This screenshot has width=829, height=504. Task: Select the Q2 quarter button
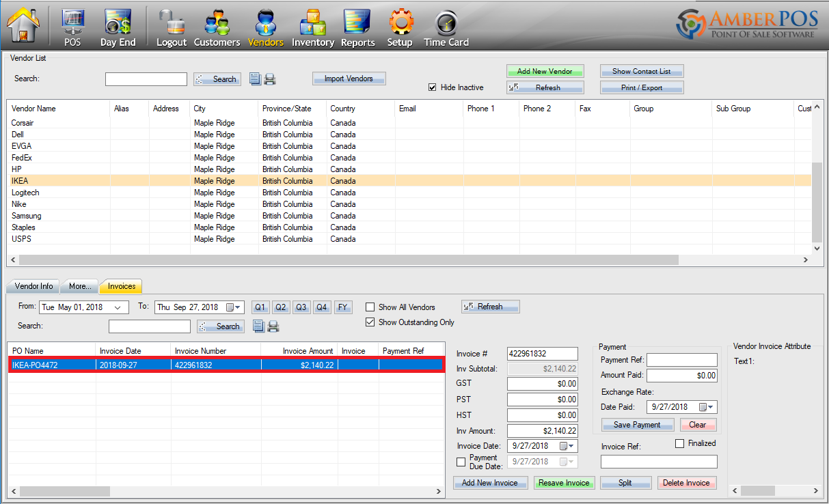tap(281, 307)
